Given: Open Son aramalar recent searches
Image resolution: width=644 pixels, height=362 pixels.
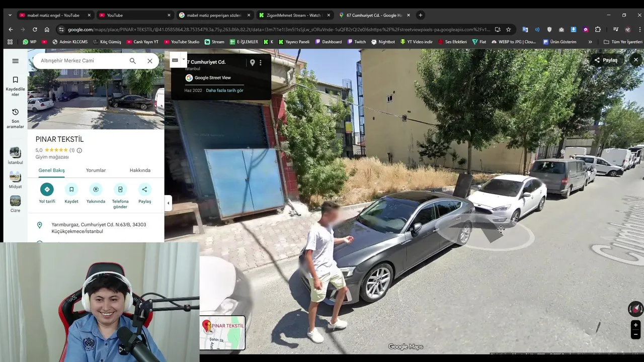Looking at the screenshot, I should pyautogui.click(x=15, y=118).
